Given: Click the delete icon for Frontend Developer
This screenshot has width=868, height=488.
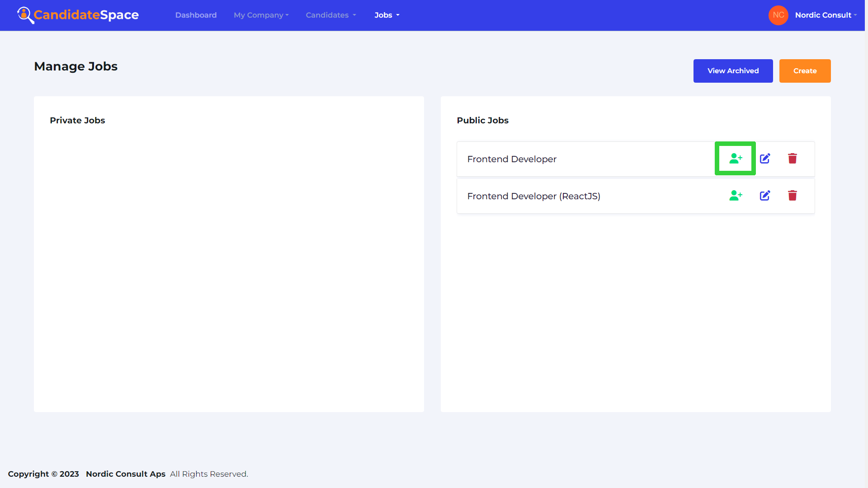Looking at the screenshot, I should tap(793, 159).
